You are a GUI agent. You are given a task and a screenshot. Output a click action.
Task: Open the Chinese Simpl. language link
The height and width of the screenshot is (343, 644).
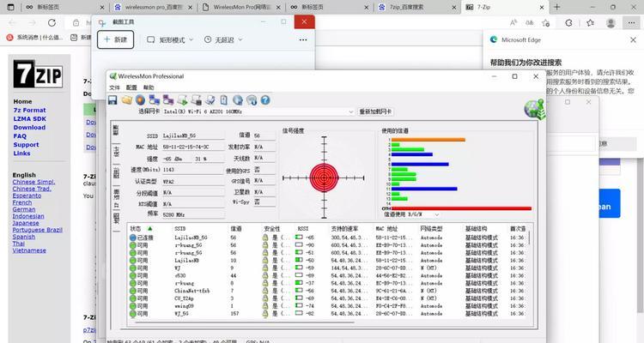pyautogui.click(x=33, y=182)
